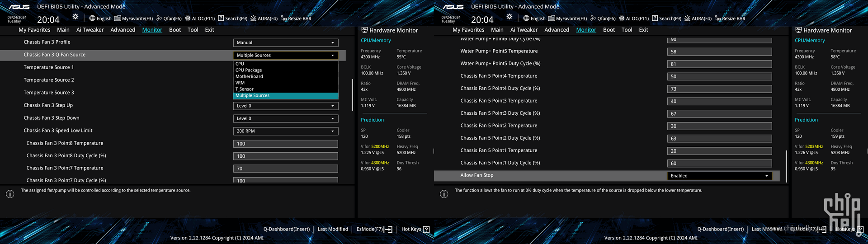Launch Qfan(F6) in the right screen
This screenshot has width=868, height=244.
603,19
